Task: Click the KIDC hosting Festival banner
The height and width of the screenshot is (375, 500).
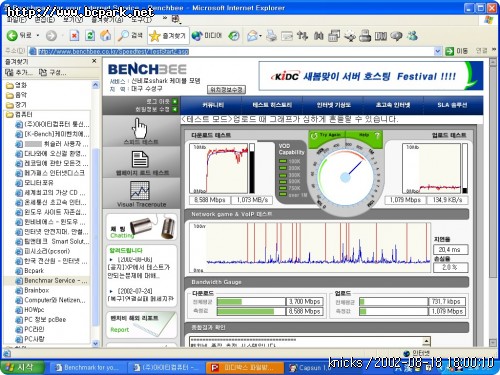Action: click(x=371, y=76)
